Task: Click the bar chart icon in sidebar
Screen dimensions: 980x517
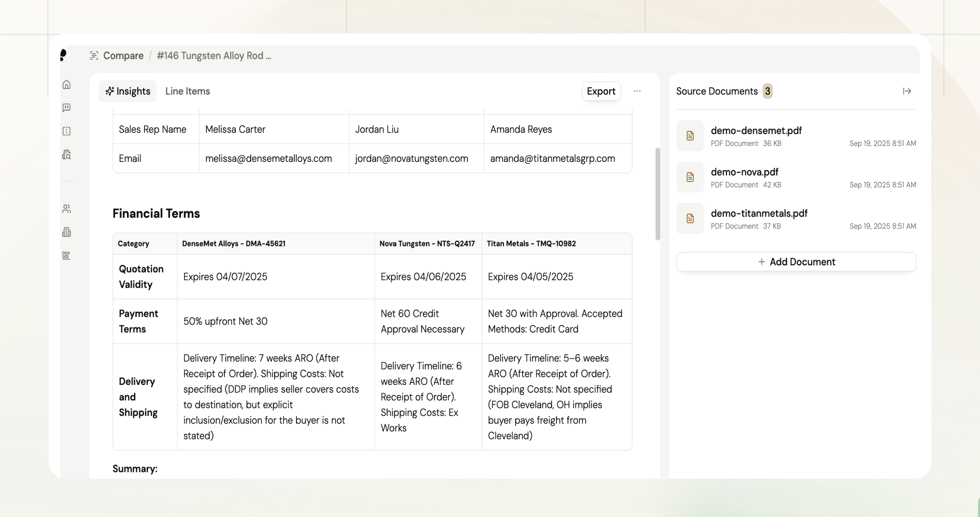Action: [67, 256]
